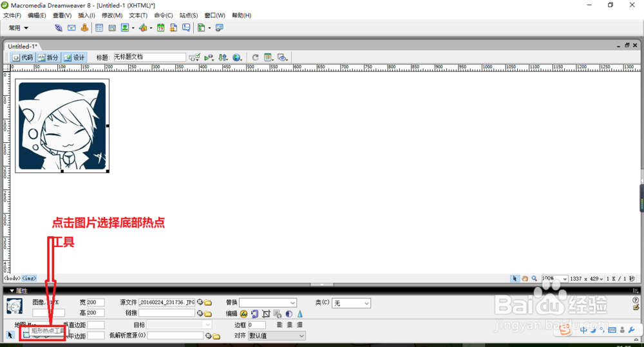The height and width of the screenshot is (347, 644).
Task: Click the Hyperlink insert icon
Action: (59, 28)
